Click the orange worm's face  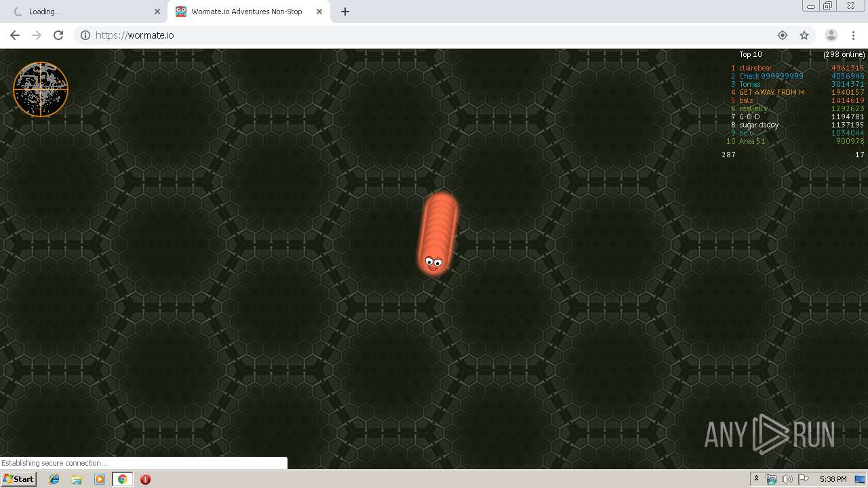[x=433, y=262]
